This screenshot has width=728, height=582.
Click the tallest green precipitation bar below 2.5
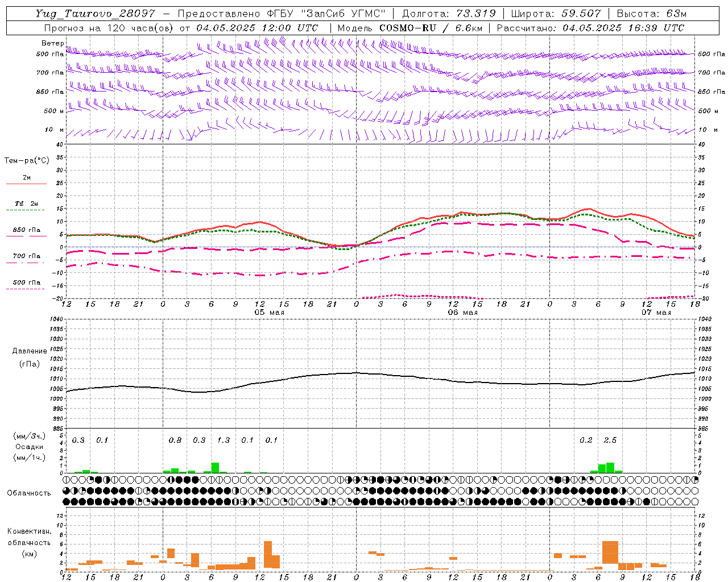pos(610,468)
